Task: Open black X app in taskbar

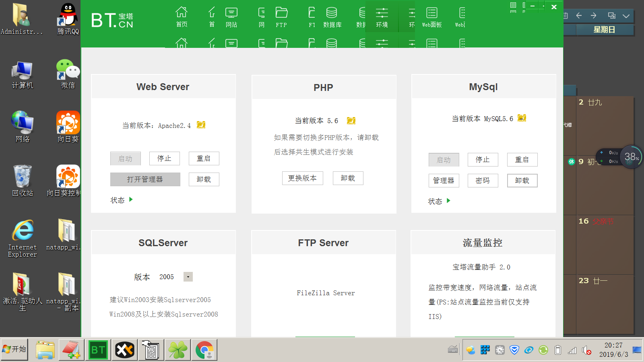Action: coord(125,350)
